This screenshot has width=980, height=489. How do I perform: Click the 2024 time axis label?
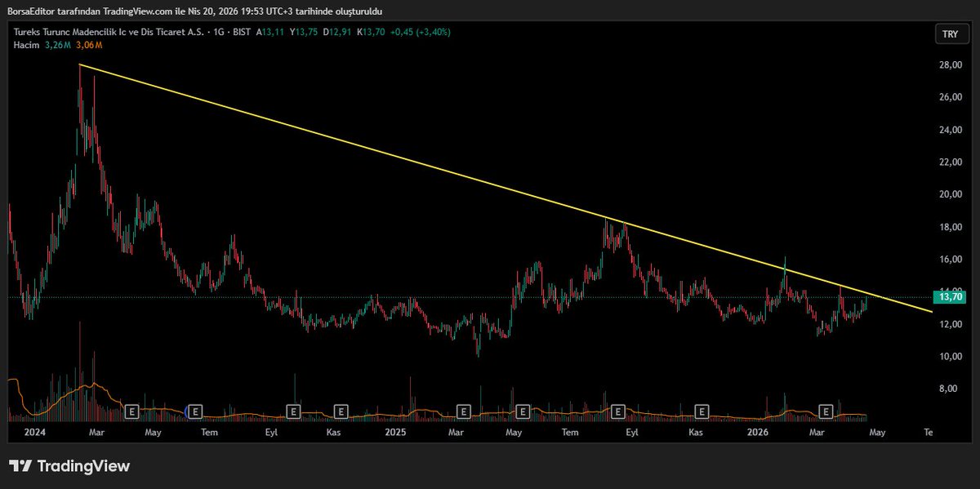(34, 431)
